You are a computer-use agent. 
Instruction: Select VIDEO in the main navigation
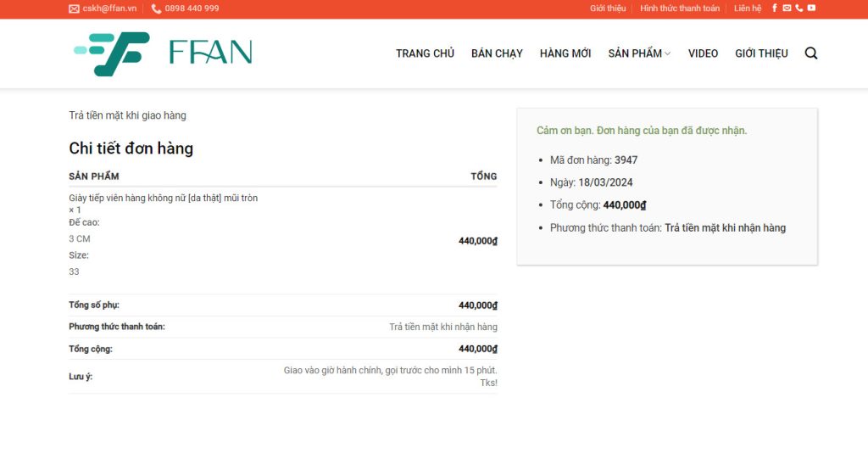(703, 53)
